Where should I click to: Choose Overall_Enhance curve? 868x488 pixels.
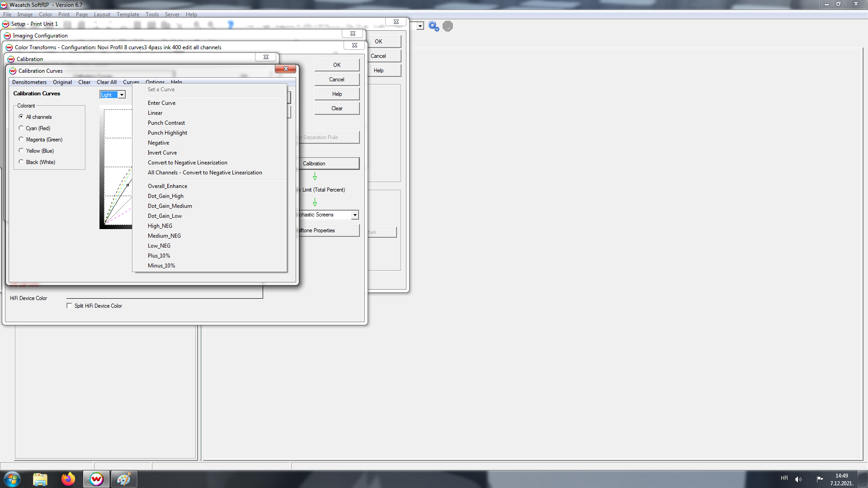[210, 186]
